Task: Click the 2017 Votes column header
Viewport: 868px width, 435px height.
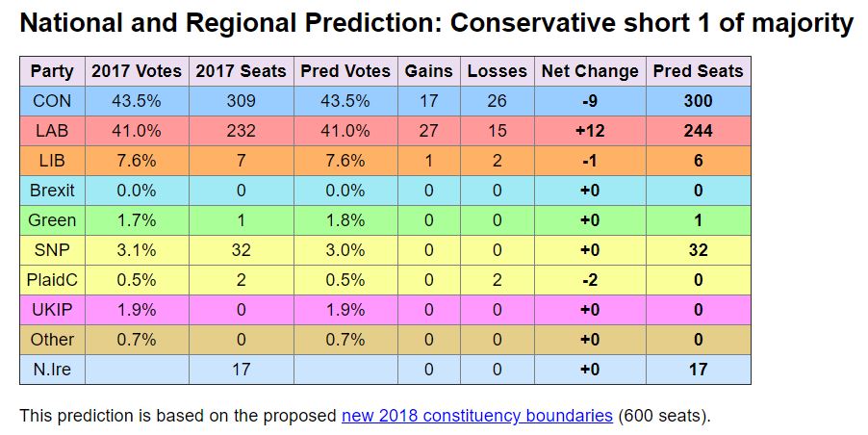Action: [136, 71]
